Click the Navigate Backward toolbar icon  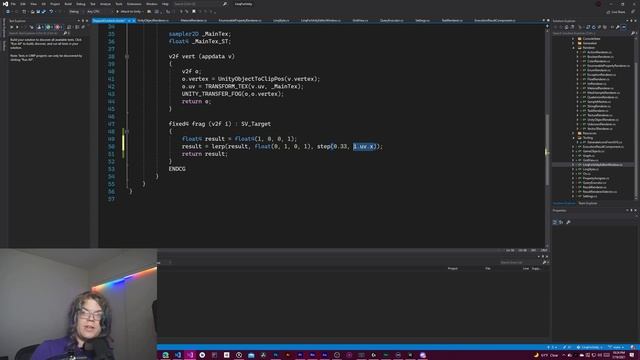point(8,11)
